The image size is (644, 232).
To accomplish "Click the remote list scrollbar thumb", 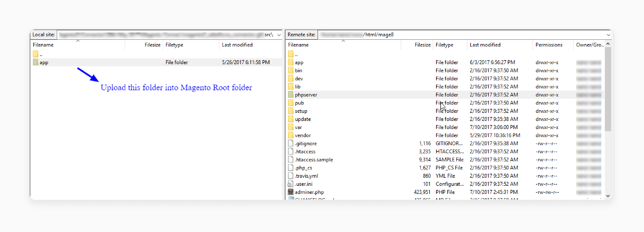I will click(x=608, y=89).
